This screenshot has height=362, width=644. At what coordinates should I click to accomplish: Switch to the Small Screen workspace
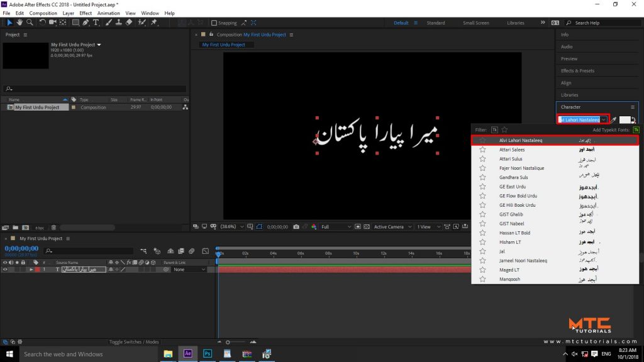coord(476,23)
